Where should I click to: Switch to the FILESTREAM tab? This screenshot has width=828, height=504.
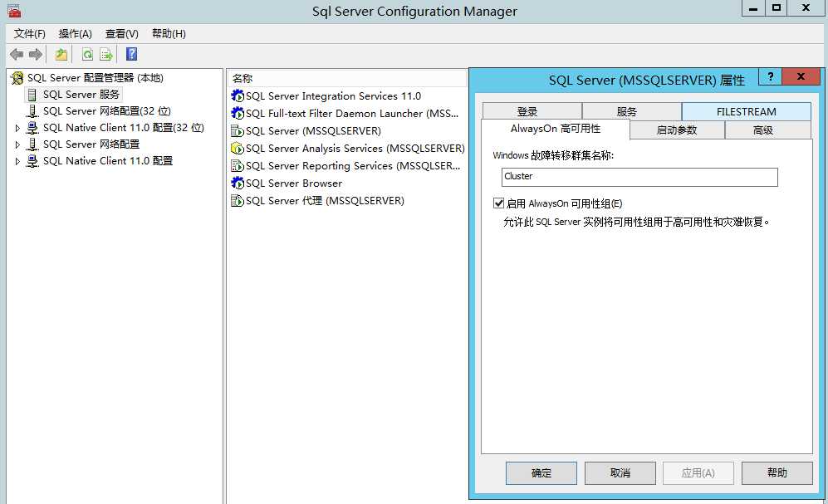coord(746,111)
